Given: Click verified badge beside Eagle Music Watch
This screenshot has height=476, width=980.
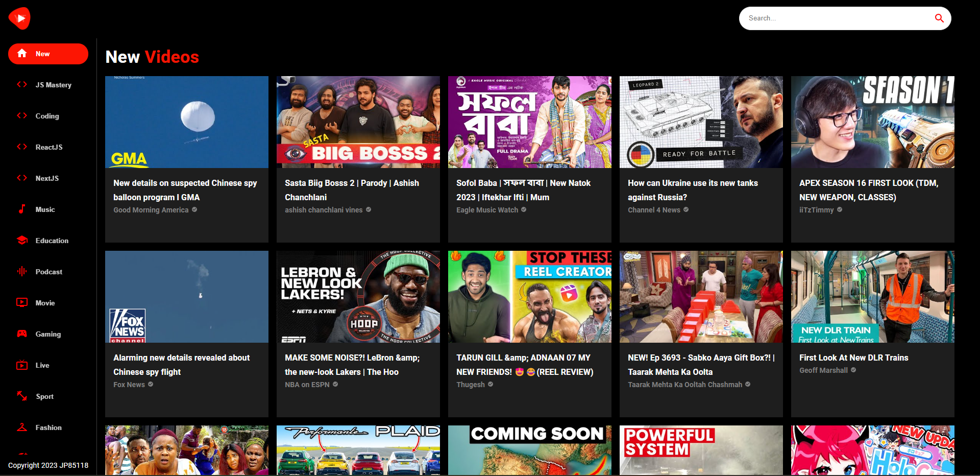Looking at the screenshot, I should (524, 210).
